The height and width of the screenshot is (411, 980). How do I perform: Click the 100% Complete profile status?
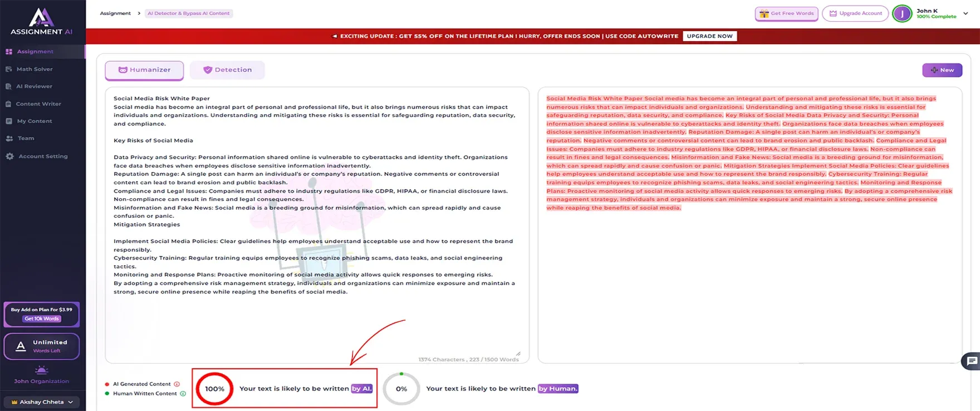tap(936, 17)
